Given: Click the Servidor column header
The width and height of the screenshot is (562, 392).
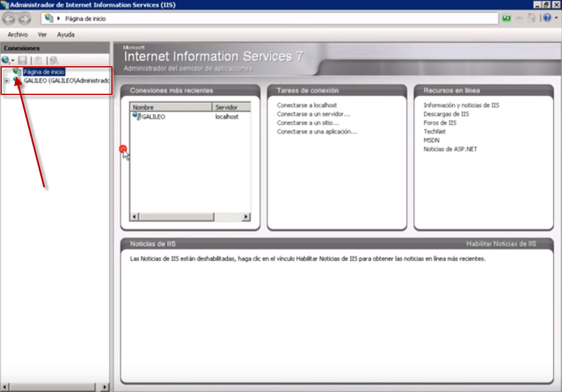Looking at the screenshot, I should [x=231, y=107].
